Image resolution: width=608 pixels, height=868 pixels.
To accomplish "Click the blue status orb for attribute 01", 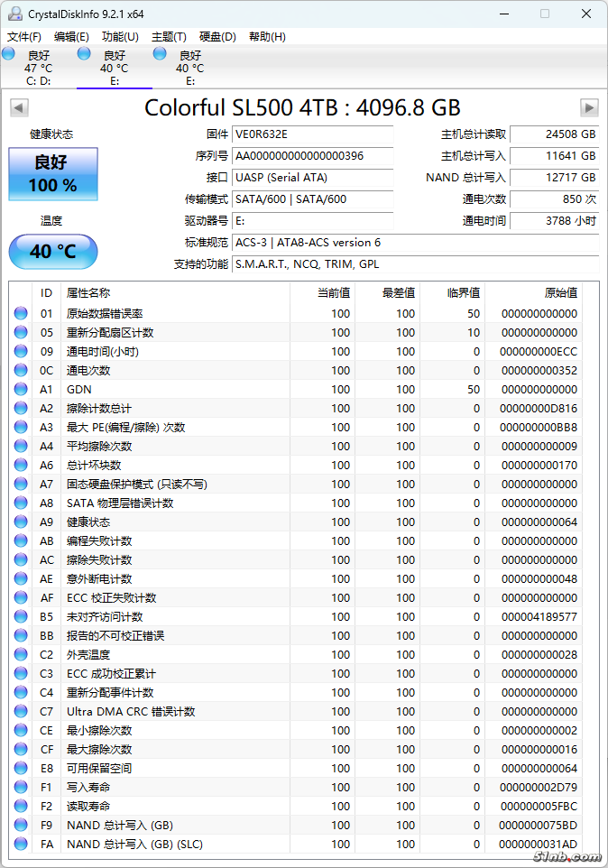I will 21,314.
